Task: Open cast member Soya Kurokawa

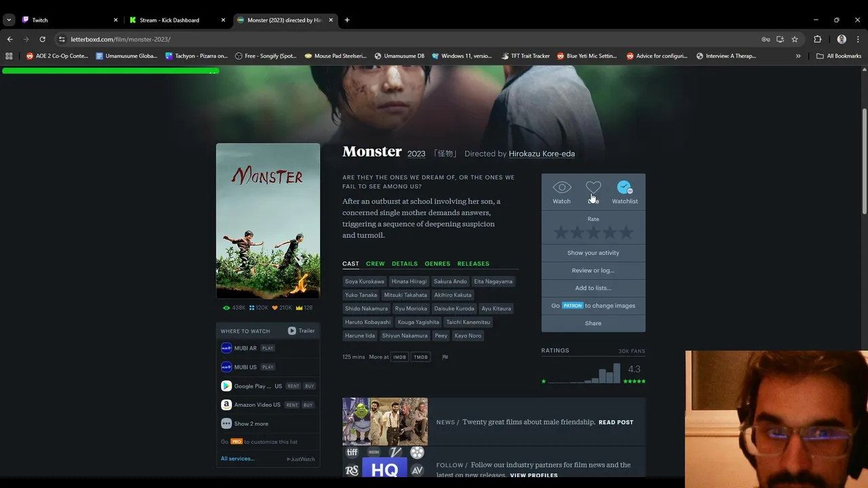Action: coord(365,281)
